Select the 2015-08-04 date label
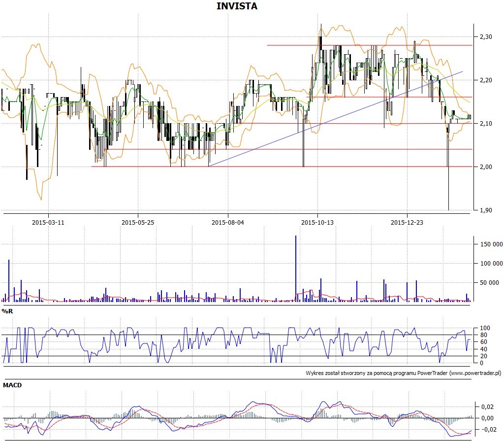This screenshot has height=441, width=504. pos(228,222)
